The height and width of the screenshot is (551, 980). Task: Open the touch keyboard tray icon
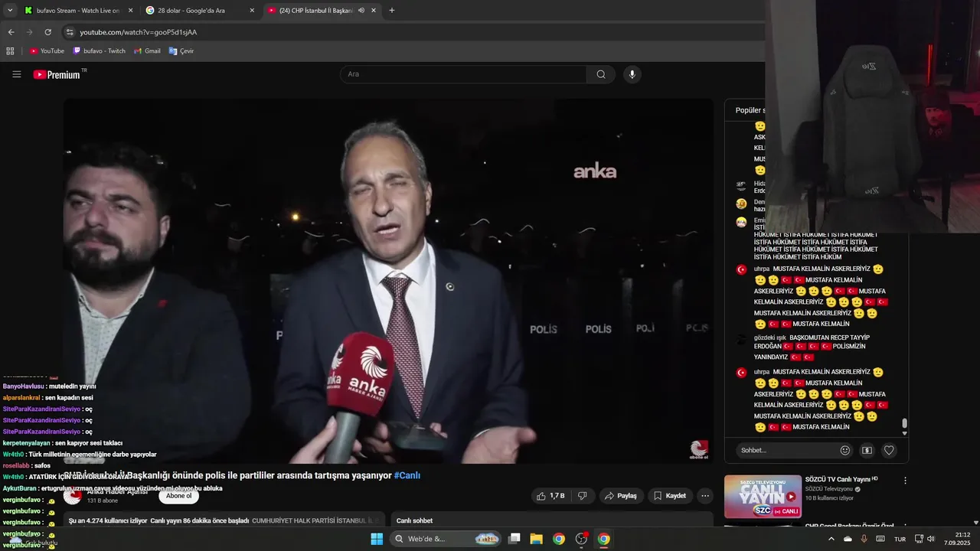pos(880,539)
